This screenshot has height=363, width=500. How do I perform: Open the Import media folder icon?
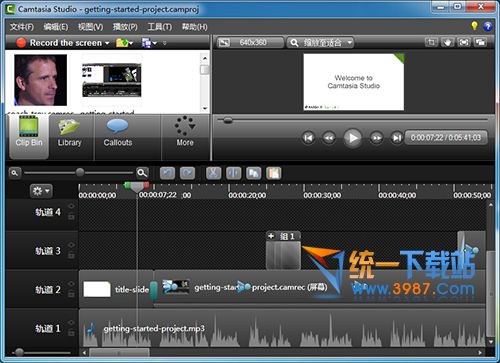click(122, 43)
